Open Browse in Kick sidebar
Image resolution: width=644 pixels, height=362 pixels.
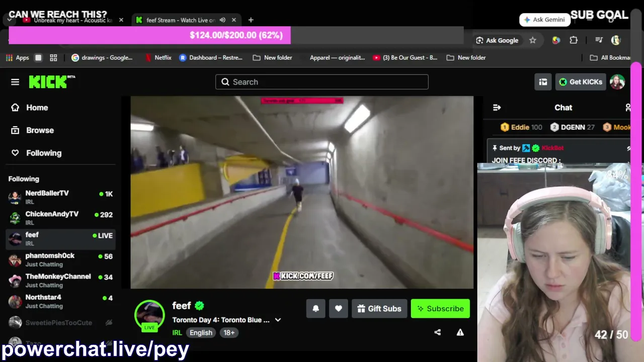60,130
